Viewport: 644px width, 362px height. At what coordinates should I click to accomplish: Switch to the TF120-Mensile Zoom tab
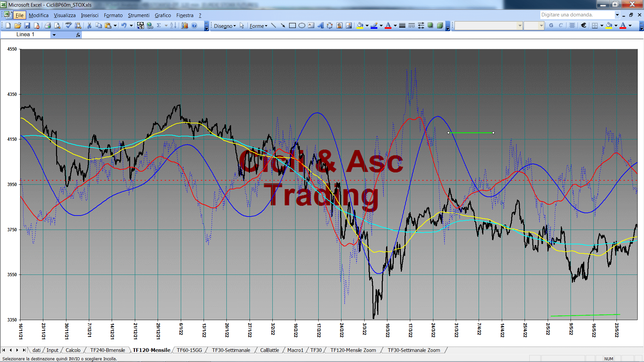[x=353, y=350]
